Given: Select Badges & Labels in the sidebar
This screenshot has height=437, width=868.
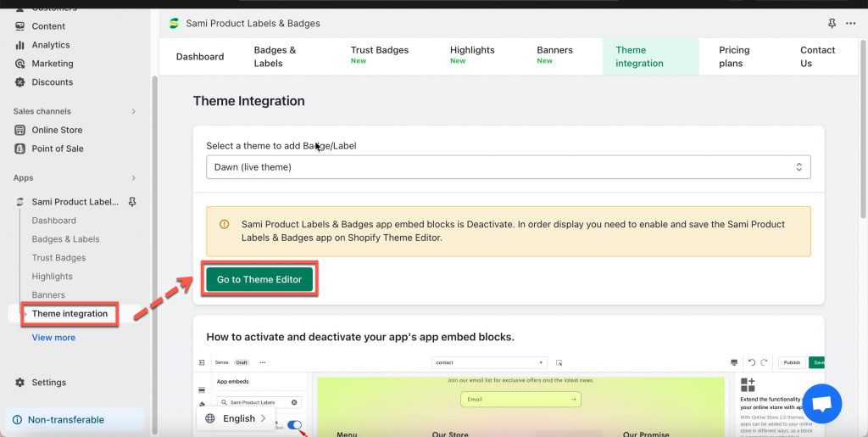Looking at the screenshot, I should 65,239.
